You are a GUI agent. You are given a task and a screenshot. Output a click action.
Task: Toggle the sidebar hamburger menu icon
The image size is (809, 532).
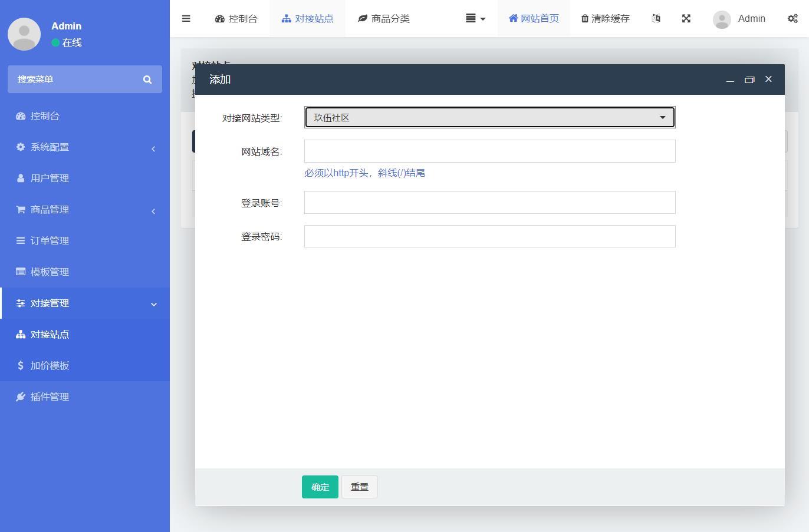[x=186, y=18]
